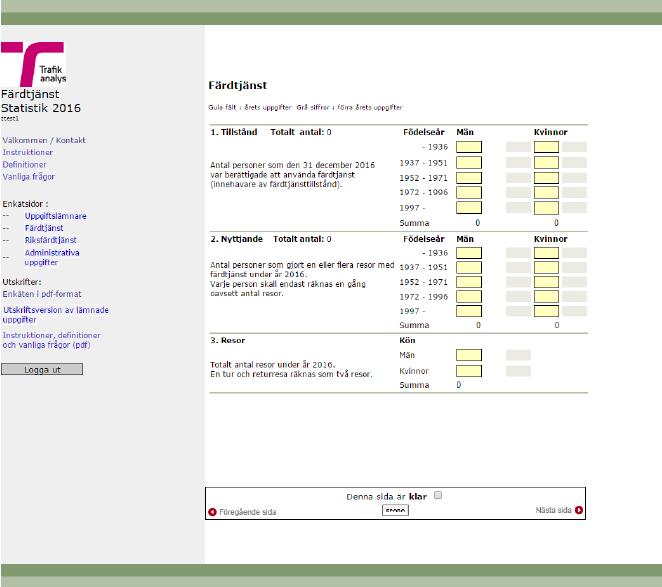This screenshot has height=587, width=662.
Task: Open Administrativa uppgifter page
Action: [52, 258]
